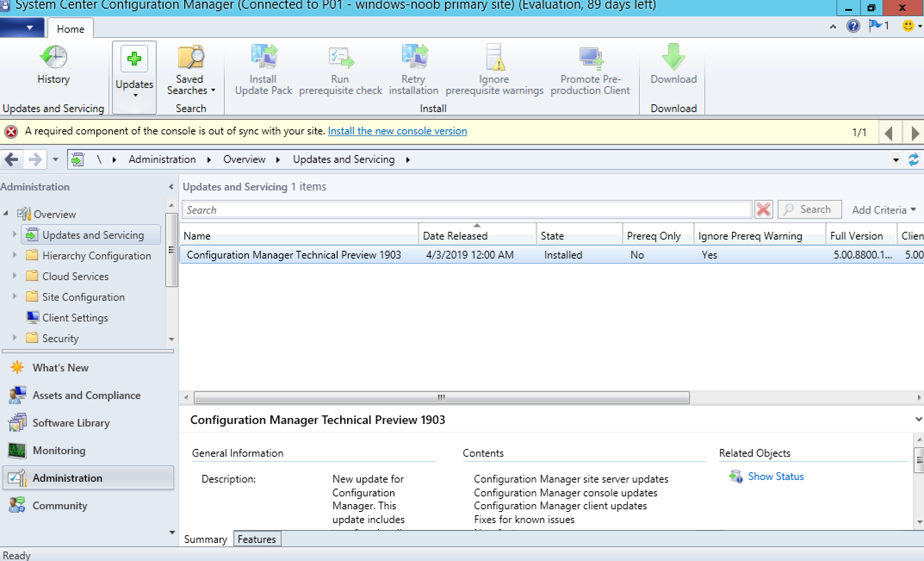The width and height of the screenshot is (924, 561).
Task: Click Administration in breadcrumb path
Action: tap(162, 159)
